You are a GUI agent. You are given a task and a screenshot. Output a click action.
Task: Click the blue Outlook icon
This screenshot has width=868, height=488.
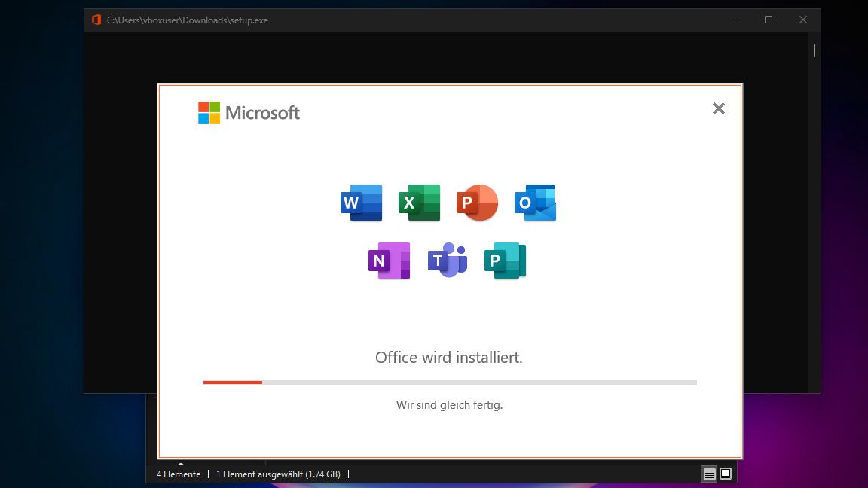[x=535, y=203]
